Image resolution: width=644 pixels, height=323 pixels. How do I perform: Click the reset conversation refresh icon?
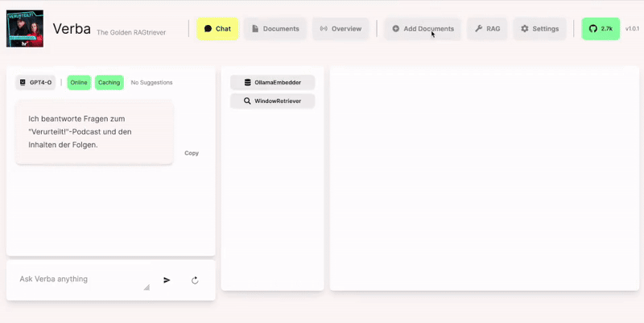pos(195,280)
